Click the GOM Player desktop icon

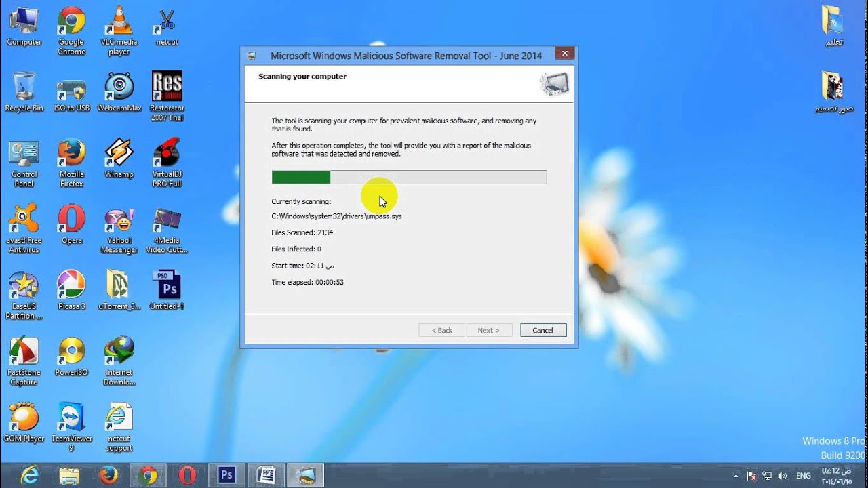24,423
